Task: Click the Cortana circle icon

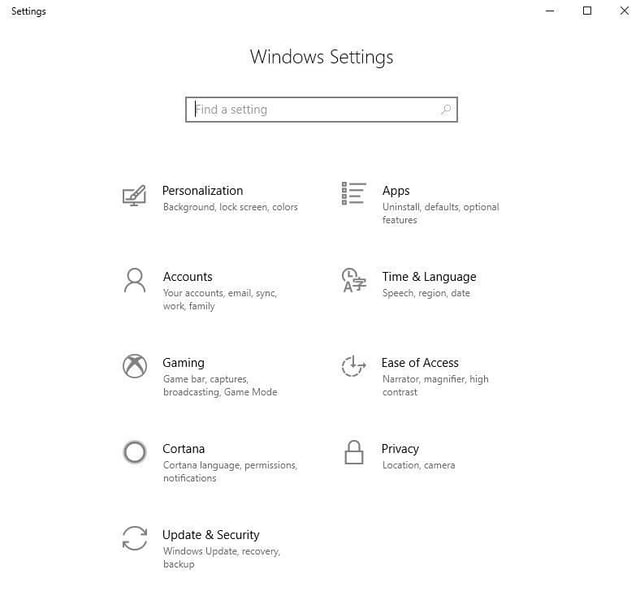Action: click(135, 452)
